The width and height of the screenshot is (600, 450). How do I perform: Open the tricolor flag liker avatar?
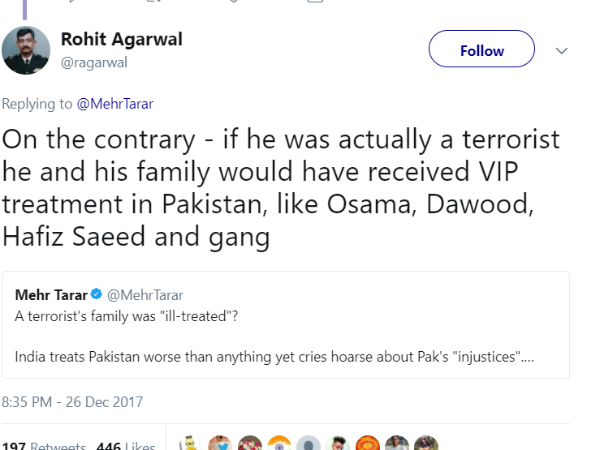[280, 443]
